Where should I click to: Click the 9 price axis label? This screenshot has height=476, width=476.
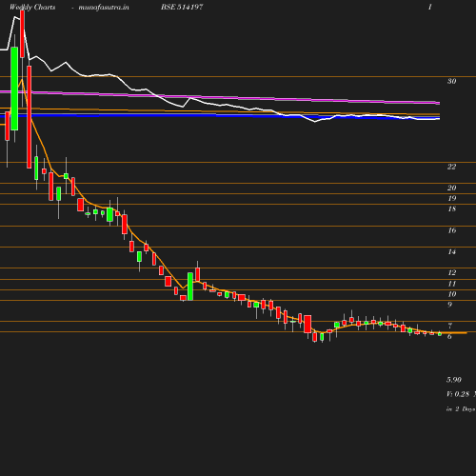pos(449,305)
